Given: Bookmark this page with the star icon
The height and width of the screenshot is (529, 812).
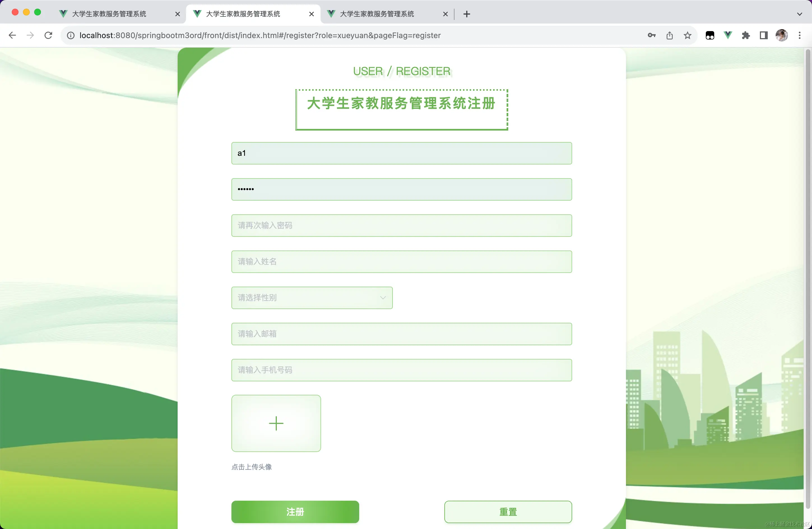Looking at the screenshot, I should [688, 36].
